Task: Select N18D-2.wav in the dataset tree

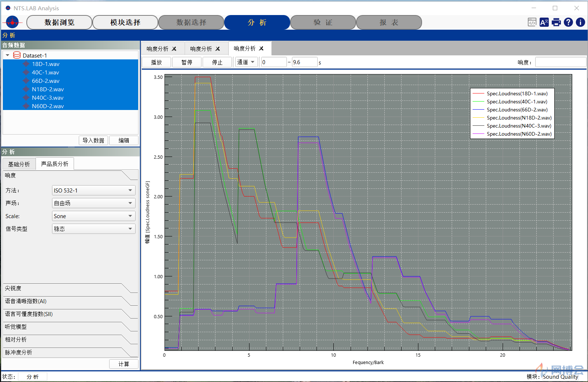Action: coord(70,89)
